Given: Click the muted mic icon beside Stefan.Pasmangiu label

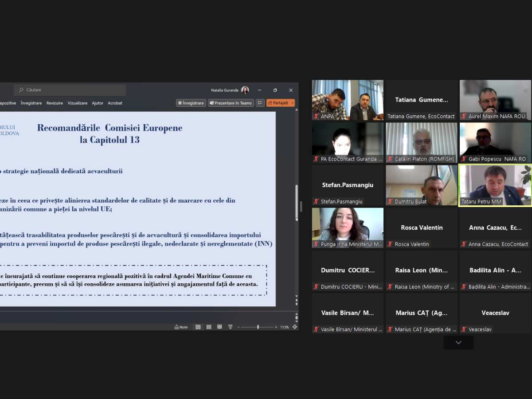Looking at the screenshot, I should pyautogui.click(x=317, y=201).
